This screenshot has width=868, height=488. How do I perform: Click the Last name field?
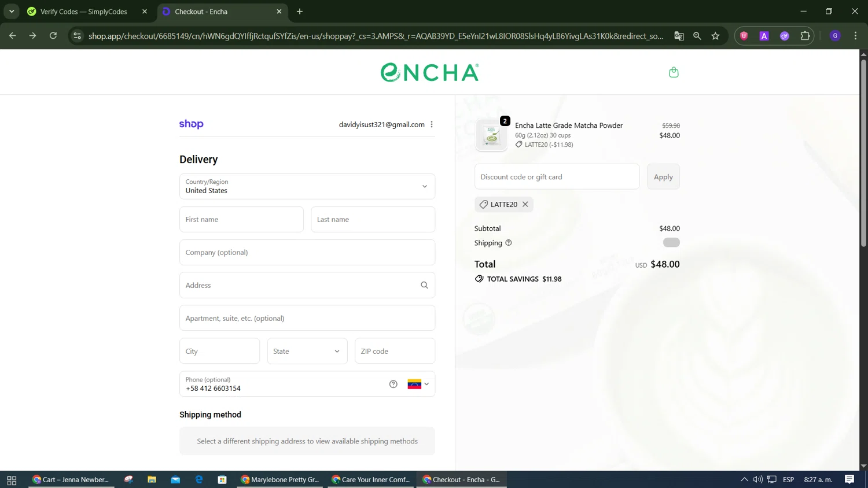(373, 219)
